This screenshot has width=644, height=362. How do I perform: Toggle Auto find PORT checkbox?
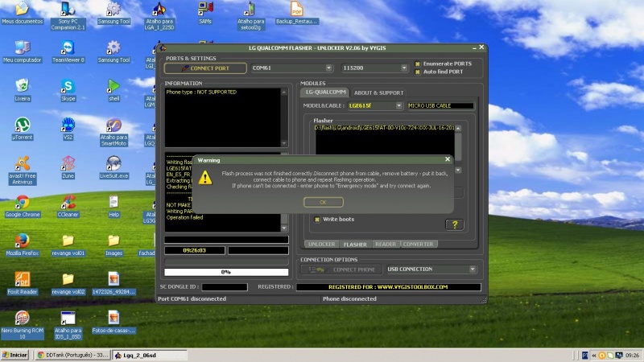417,72
